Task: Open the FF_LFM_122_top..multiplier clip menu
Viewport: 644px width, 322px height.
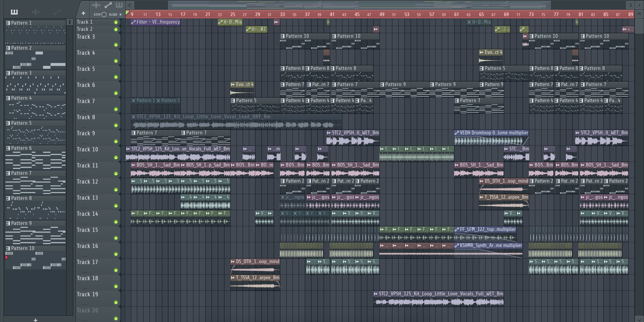Action: [457, 229]
